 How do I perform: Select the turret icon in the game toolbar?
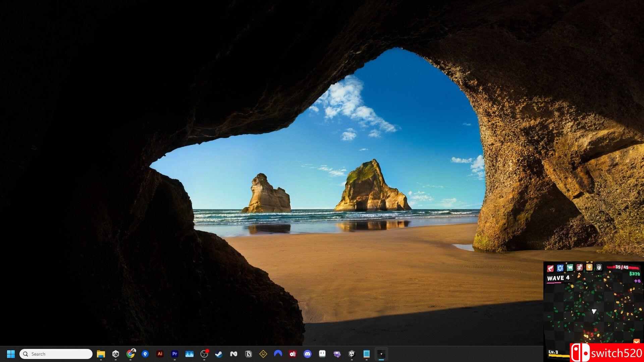pos(580,268)
